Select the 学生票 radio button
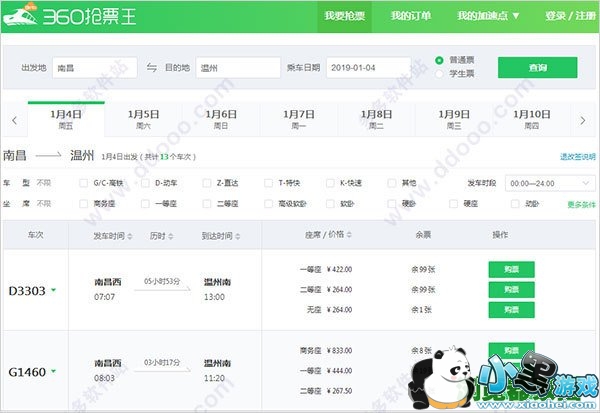The image size is (600, 413). point(440,74)
